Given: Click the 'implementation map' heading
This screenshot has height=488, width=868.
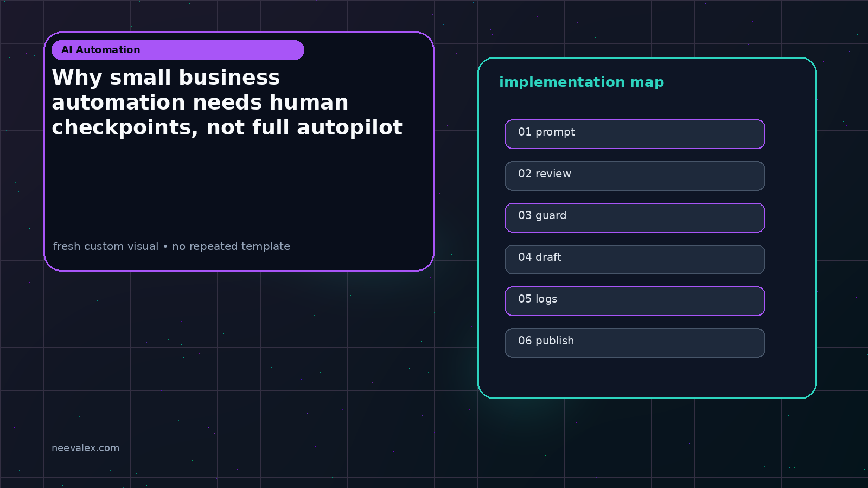Looking at the screenshot, I should coord(582,82).
